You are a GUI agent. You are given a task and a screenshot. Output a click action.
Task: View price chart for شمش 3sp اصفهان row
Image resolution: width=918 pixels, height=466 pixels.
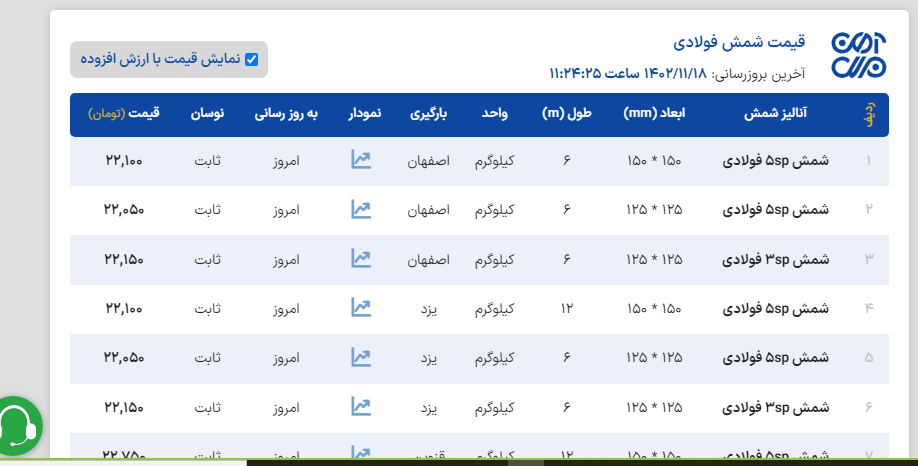coord(361,258)
